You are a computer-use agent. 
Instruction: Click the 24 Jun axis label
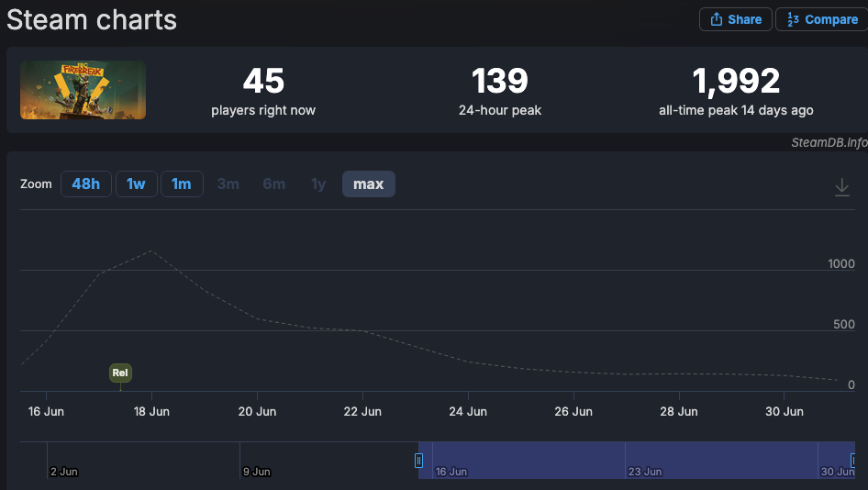[468, 411]
